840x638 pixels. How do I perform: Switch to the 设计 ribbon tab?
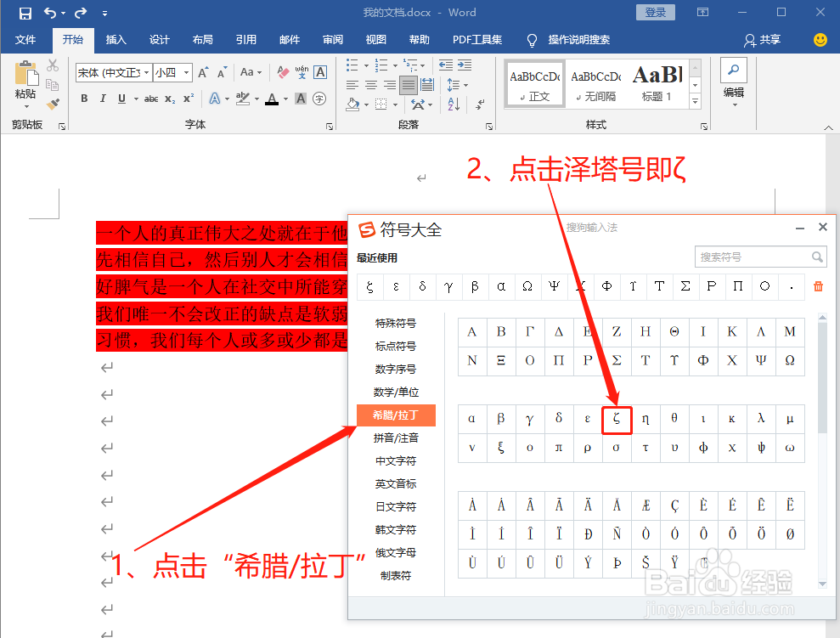[159, 40]
